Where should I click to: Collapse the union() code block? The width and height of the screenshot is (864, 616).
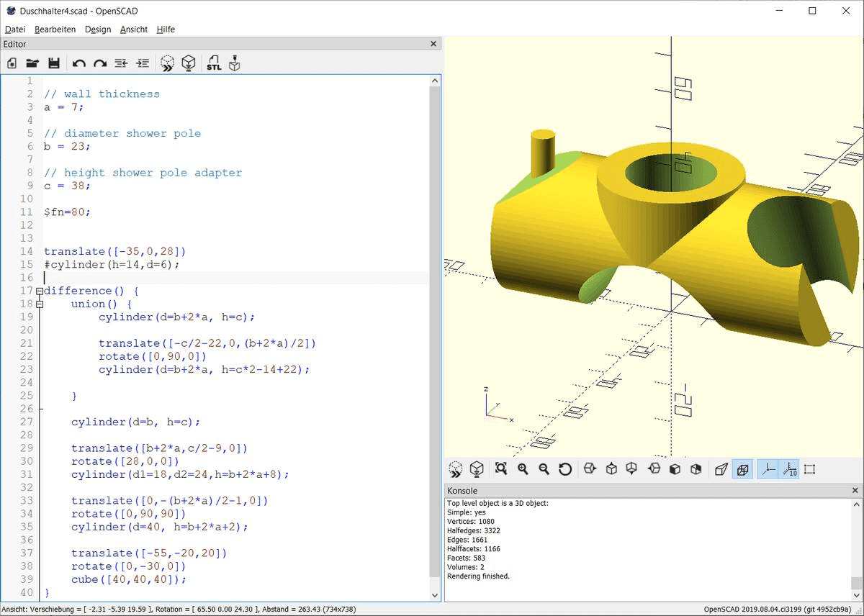(41, 304)
